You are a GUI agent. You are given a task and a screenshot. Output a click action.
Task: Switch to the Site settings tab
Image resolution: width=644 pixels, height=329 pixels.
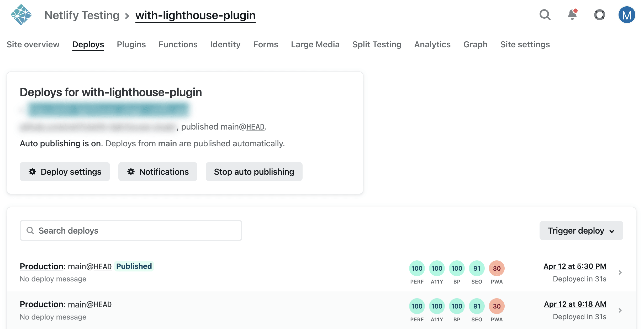525,44
